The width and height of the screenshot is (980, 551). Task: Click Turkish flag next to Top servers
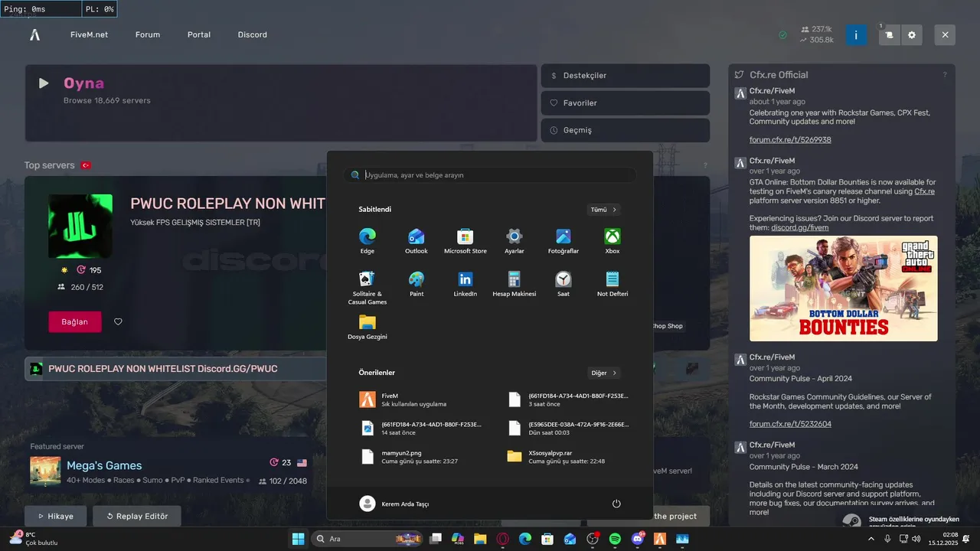click(x=86, y=165)
